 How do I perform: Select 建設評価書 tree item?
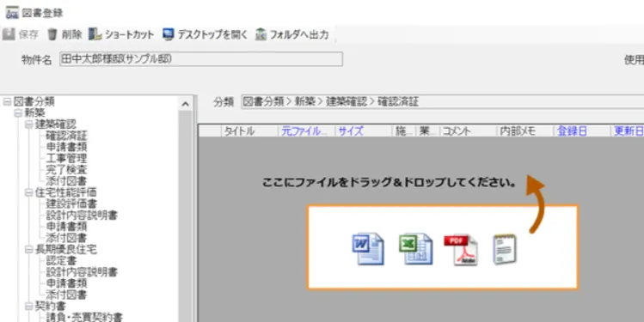[71, 204]
